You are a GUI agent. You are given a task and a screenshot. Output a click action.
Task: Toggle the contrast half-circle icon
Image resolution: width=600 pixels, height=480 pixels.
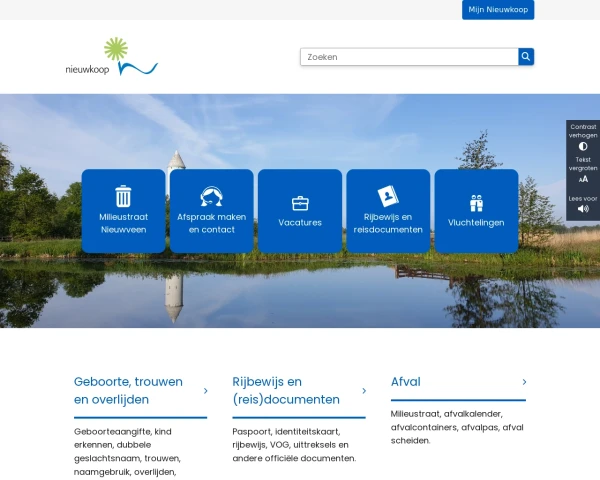[583, 146]
